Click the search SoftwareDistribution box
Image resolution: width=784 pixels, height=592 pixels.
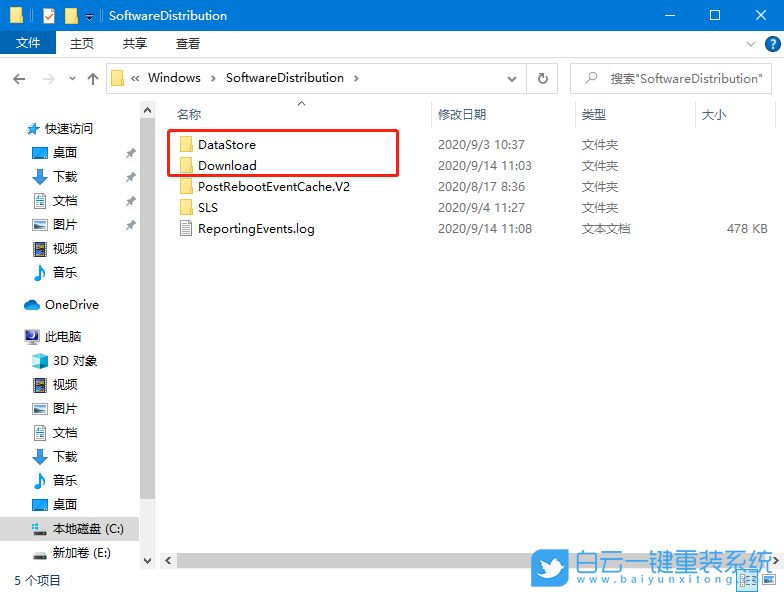671,78
